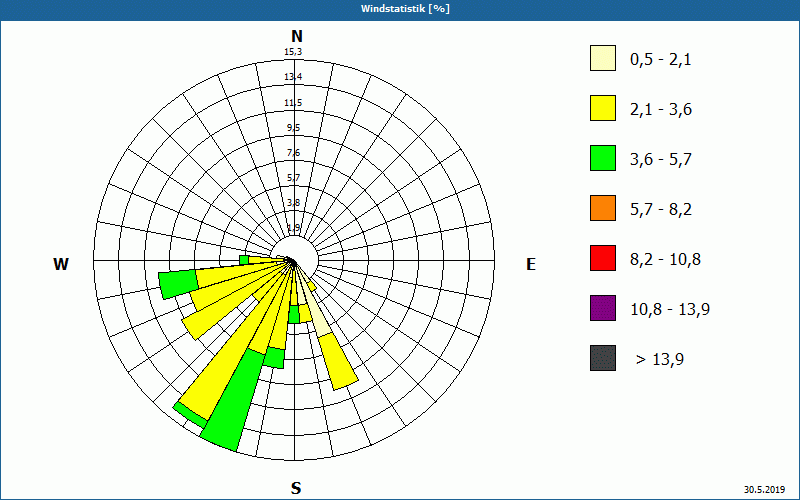Viewport: 800px width, 500px height.
Task: Click the legend label 3,6 - 5,7
Action: coord(661,160)
